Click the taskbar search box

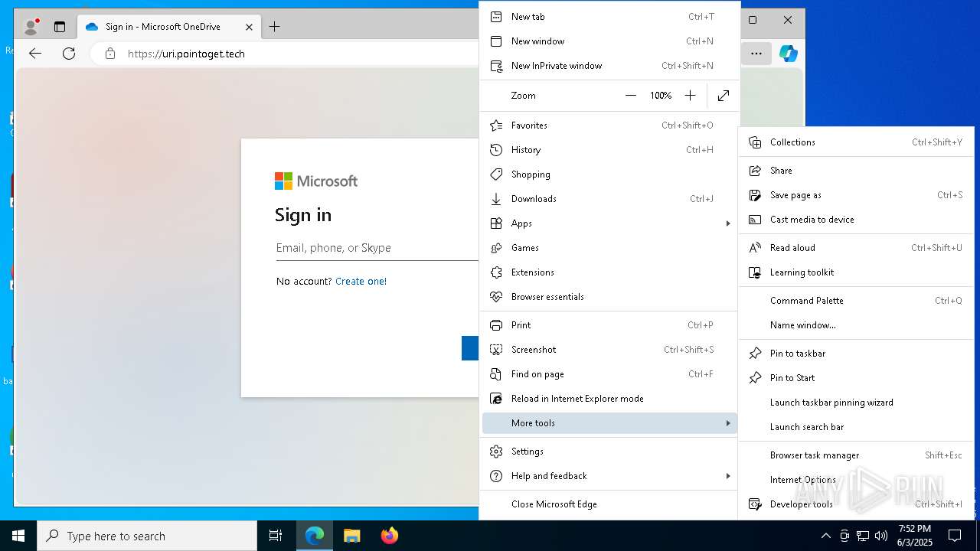point(147,536)
